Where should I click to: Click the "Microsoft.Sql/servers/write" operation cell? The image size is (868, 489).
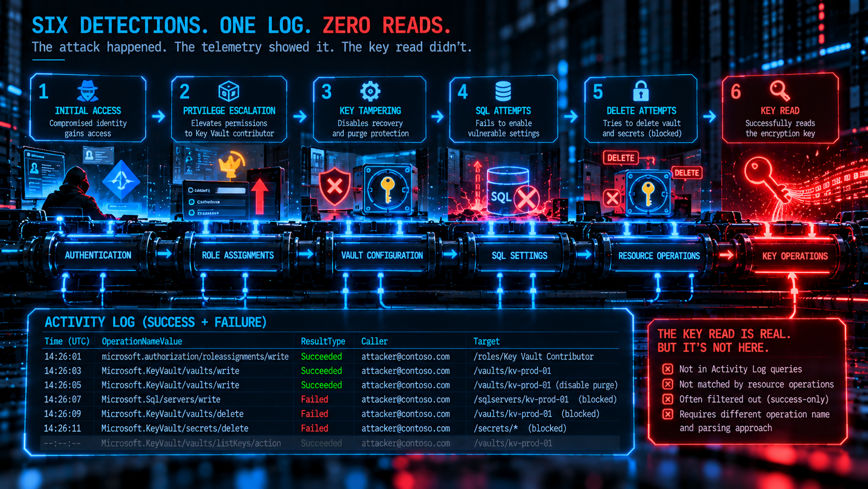pos(160,400)
